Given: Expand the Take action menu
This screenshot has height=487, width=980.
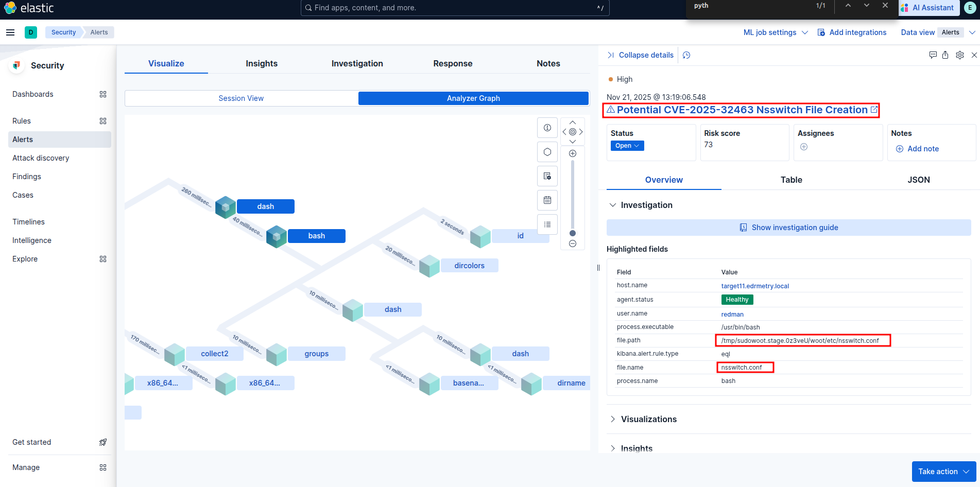Looking at the screenshot, I should [x=943, y=472].
